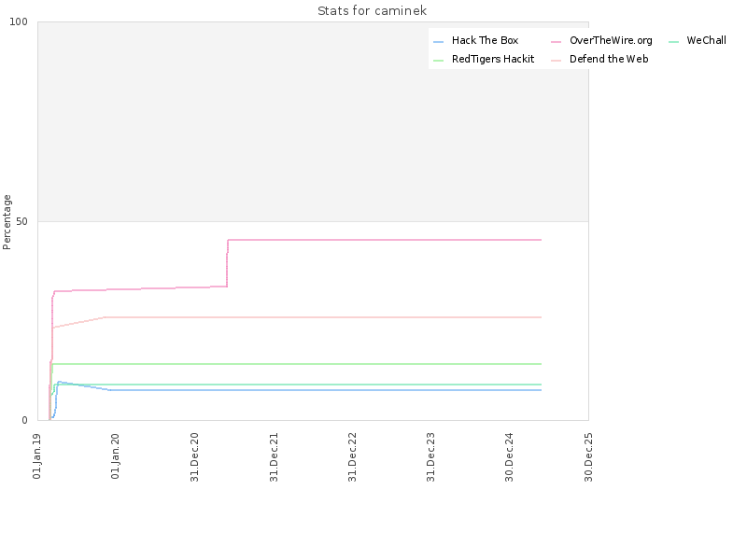Click the Percentage y-axis label
The image size is (747, 560).
click(x=7, y=222)
